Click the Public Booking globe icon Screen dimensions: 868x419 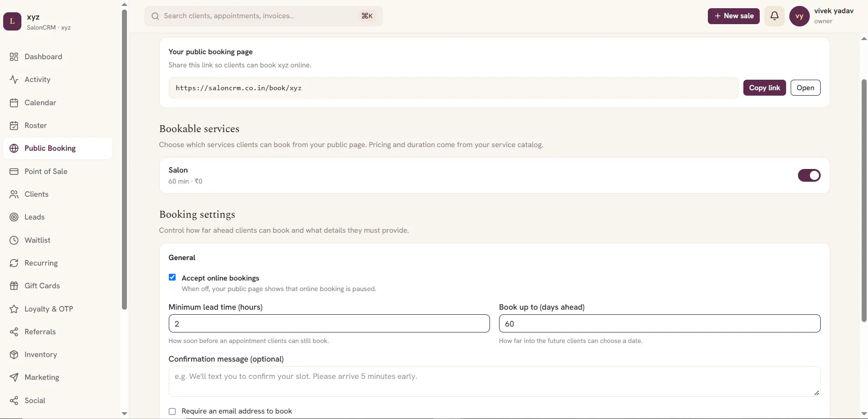click(x=14, y=148)
